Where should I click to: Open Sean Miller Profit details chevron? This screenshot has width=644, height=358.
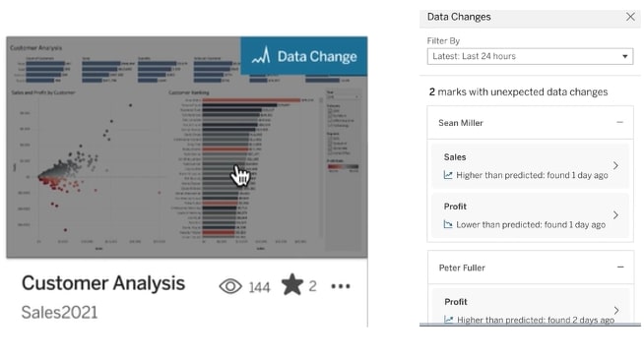pos(615,214)
